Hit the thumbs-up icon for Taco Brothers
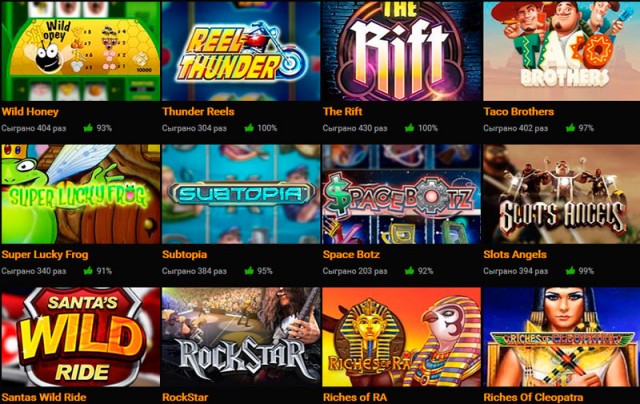This screenshot has height=404, width=640. 570,128
